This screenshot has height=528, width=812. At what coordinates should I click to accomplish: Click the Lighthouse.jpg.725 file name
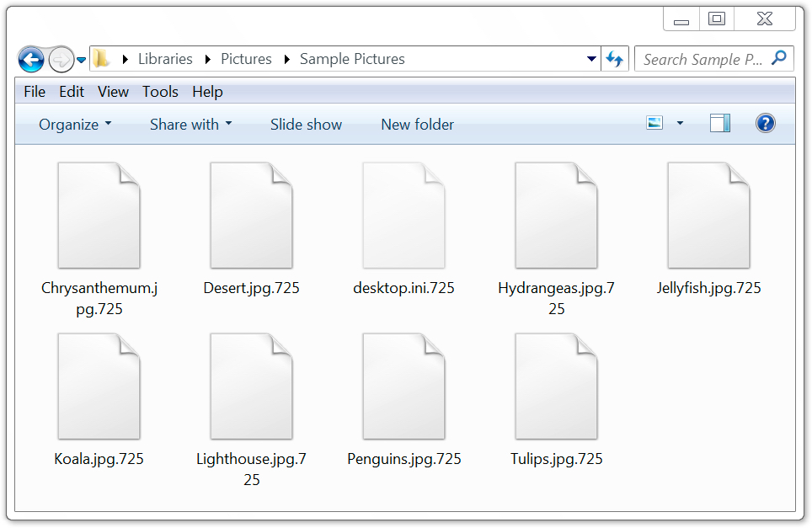point(251,469)
